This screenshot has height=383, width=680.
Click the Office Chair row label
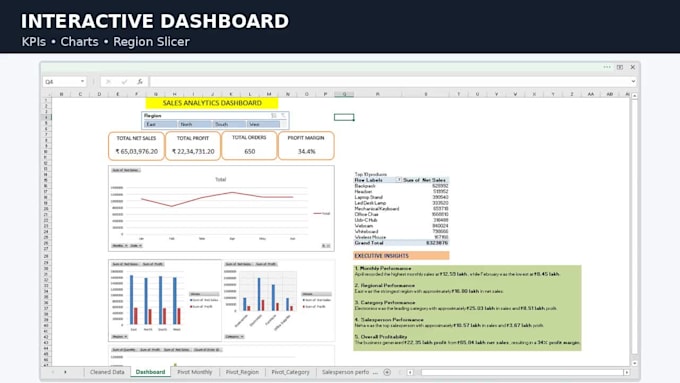(x=366, y=214)
